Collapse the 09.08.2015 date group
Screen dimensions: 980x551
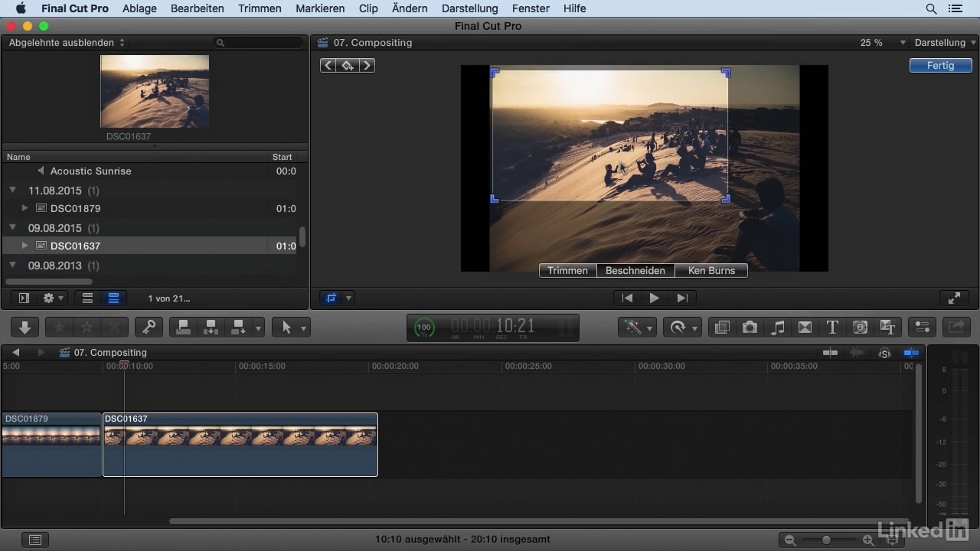click(13, 228)
